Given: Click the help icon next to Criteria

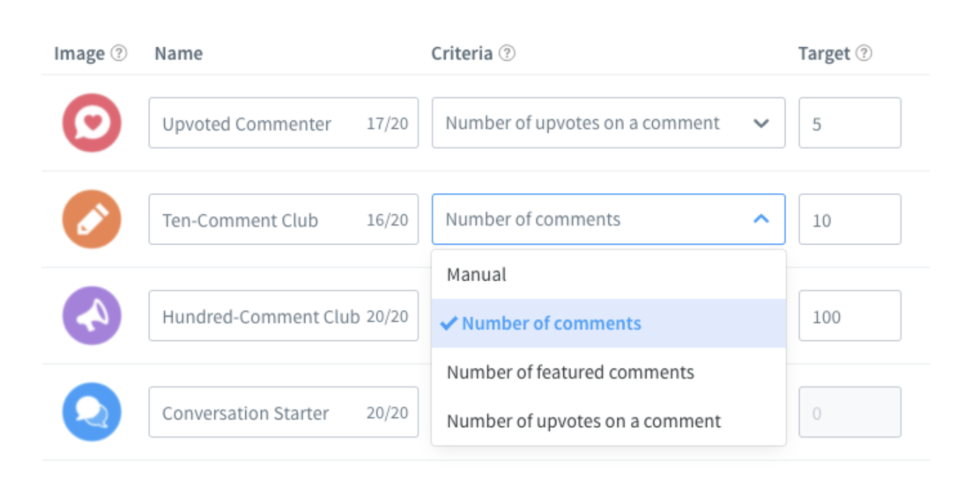Looking at the screenshot, I should coord(507,54).
